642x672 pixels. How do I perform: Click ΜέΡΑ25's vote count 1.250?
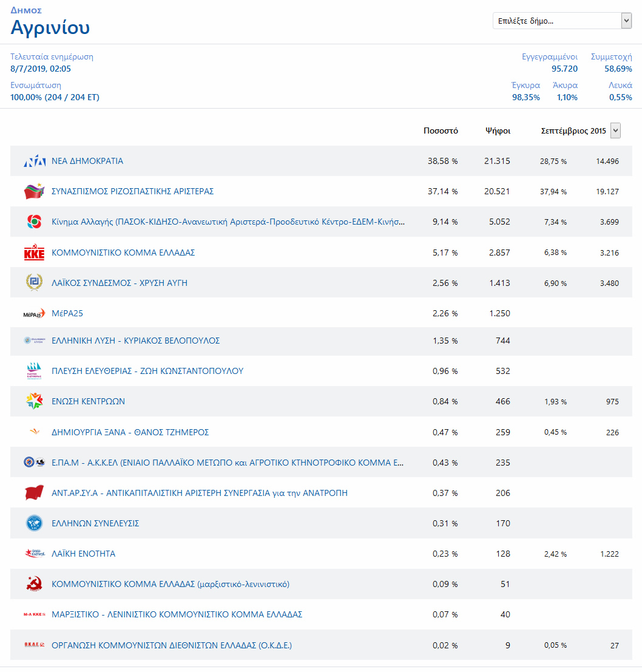click(x=499, y=313)
